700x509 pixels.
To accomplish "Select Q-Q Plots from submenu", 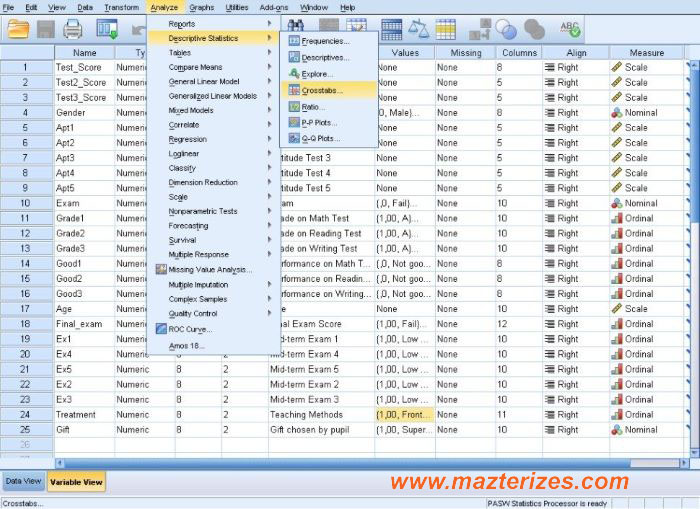I will [329, 138].
